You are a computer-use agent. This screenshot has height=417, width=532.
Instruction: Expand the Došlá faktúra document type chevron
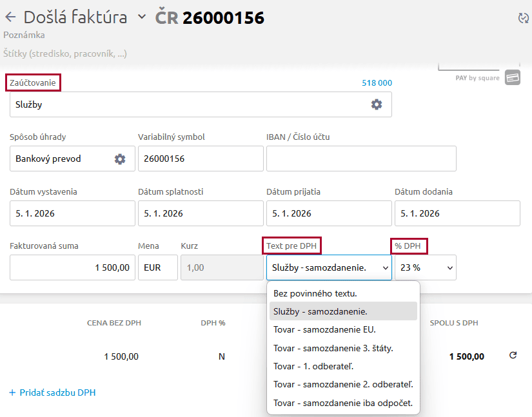(x=142, y=17)
